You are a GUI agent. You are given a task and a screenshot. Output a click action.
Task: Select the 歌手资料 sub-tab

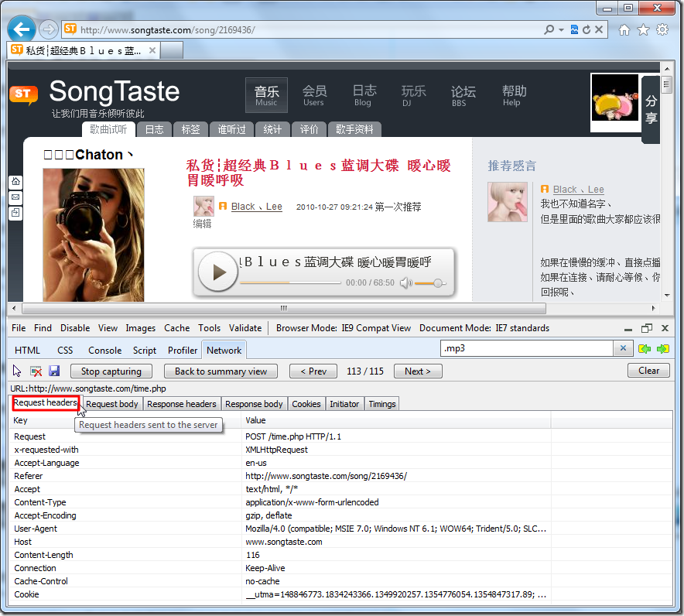354,129
